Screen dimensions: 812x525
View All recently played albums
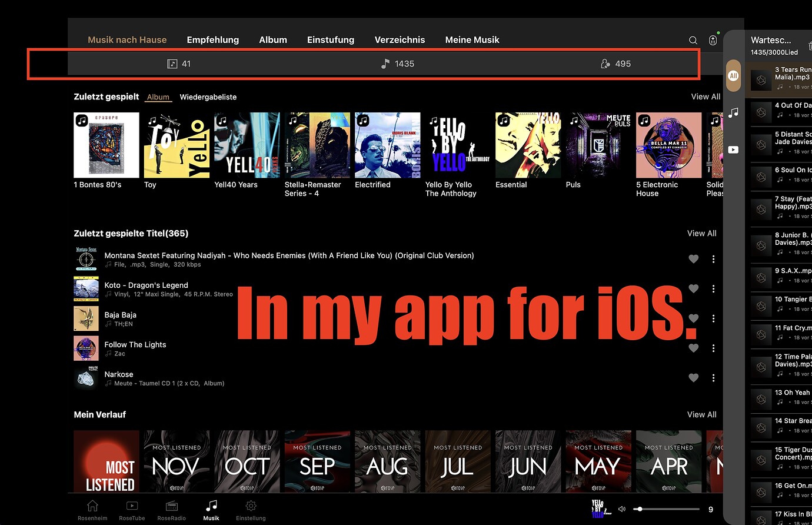tap(705, 97)
